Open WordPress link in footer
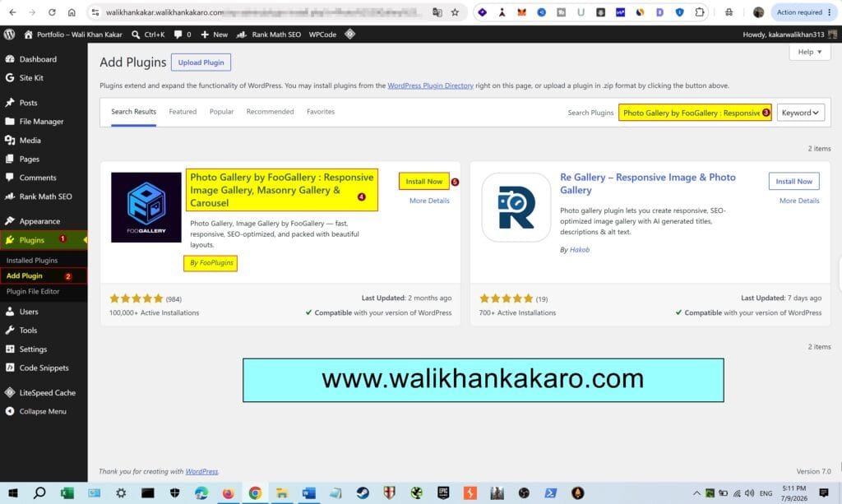Image resolution: width=842 pixels, height=504 pixels. coord(202,471)
